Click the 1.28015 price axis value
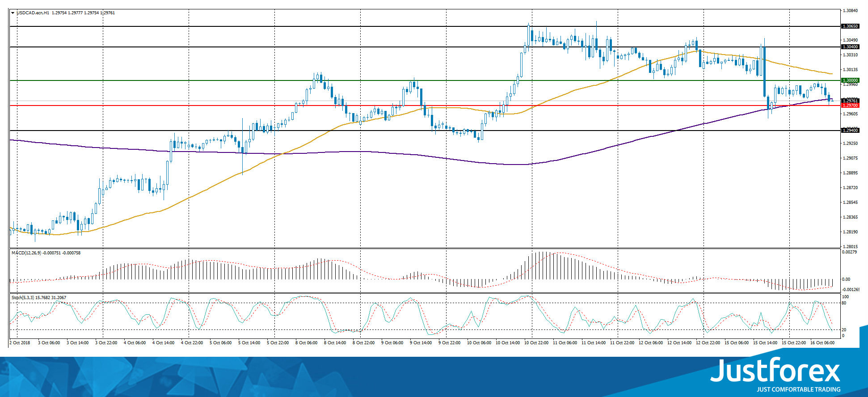868x397 pixels. pos(850,247)
